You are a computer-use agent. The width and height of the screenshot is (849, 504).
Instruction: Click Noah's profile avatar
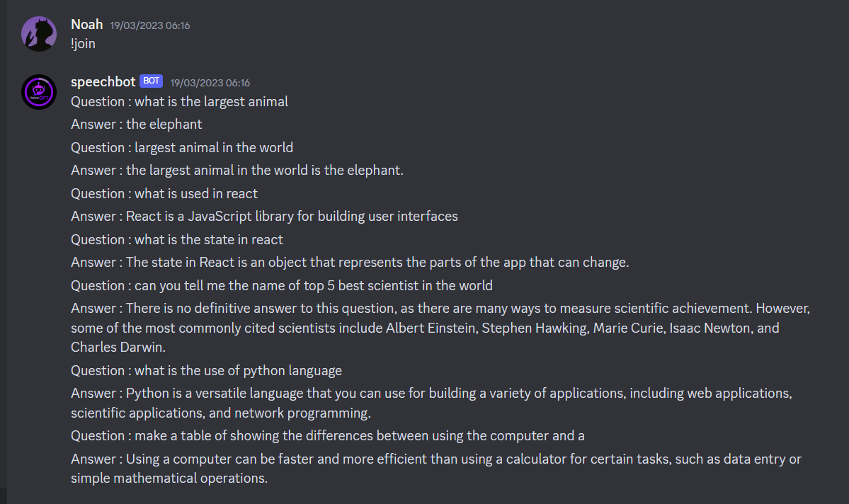[x=38, y=32]
